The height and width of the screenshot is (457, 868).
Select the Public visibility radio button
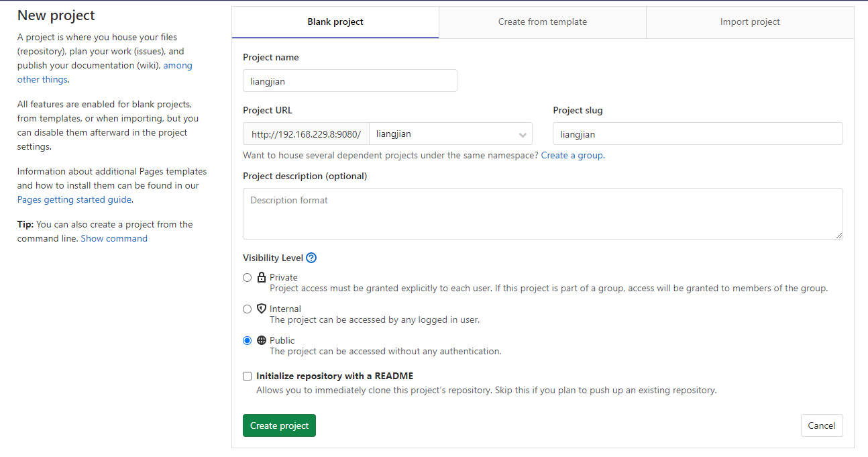click(248, 340)
